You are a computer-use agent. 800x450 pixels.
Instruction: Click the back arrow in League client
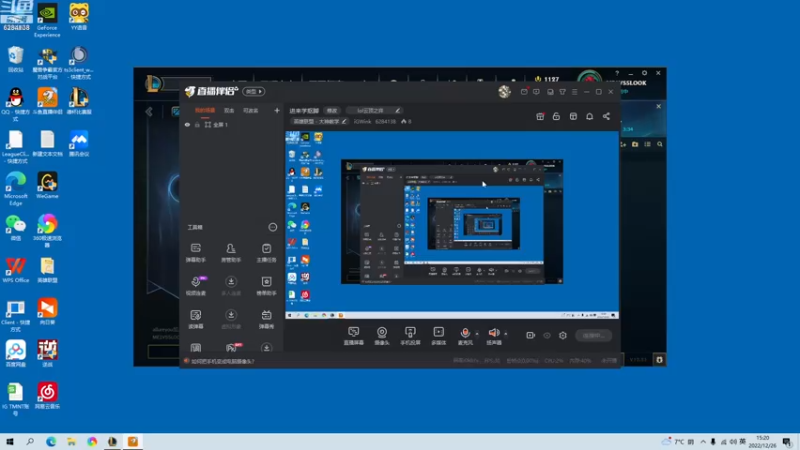(x=149, y=111)
